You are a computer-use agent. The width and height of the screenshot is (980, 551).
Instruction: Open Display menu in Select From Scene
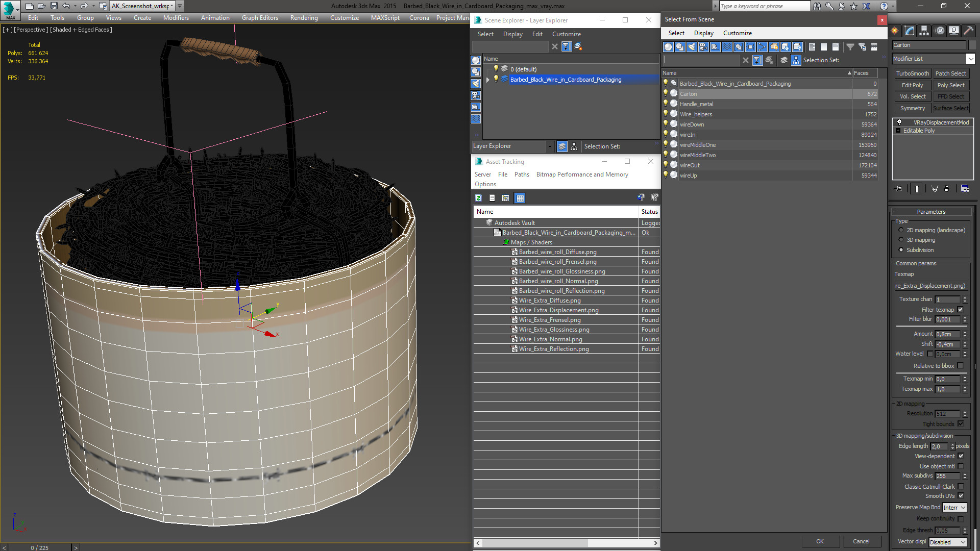(x=703, y=33)
